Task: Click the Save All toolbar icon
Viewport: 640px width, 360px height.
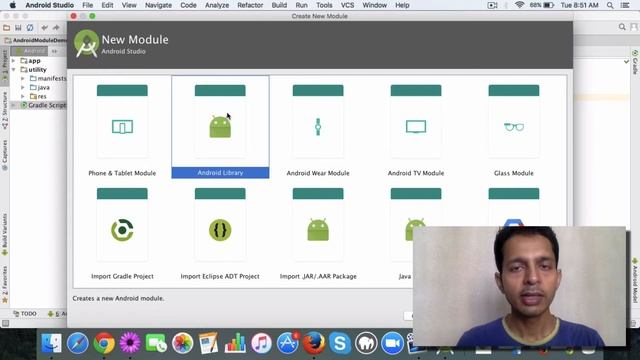Action: 18,28
